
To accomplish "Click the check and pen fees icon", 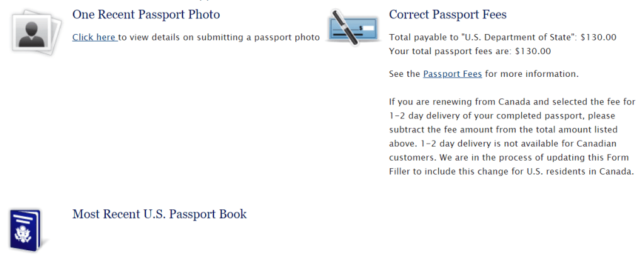I will coord(352,28).
